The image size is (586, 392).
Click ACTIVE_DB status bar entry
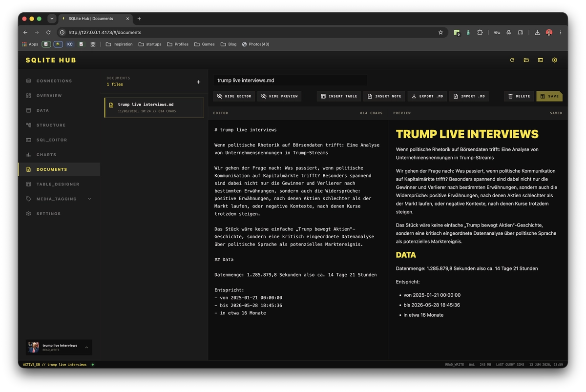[x=55, y=365]
